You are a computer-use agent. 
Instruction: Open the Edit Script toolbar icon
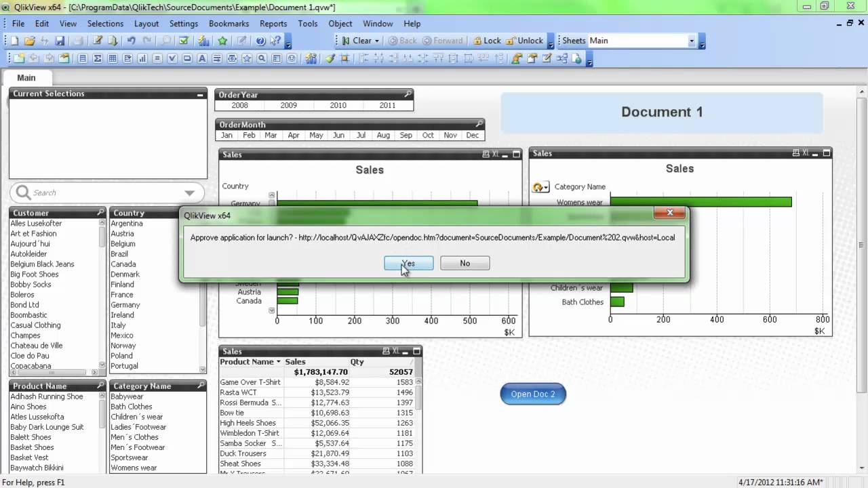97,41
